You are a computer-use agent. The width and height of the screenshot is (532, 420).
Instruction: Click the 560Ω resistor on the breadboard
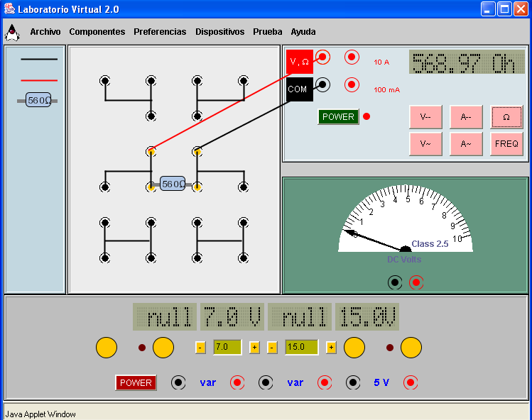pos(173,184)
